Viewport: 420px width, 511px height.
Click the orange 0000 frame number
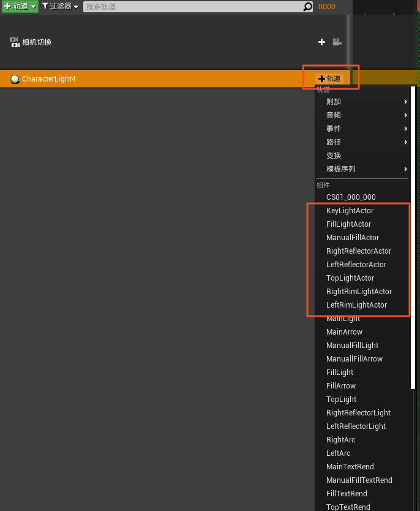point(327,7)
